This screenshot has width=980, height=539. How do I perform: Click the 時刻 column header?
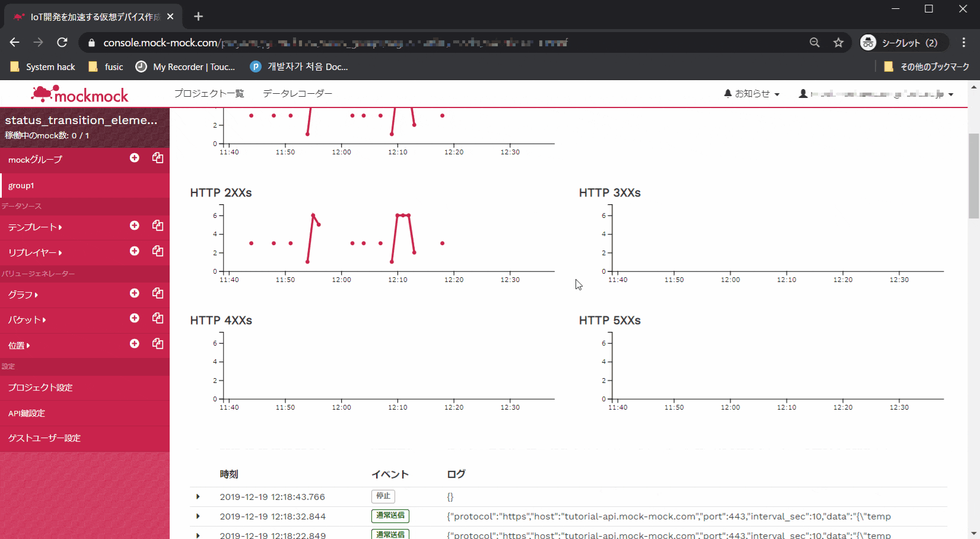click(229, 474)
